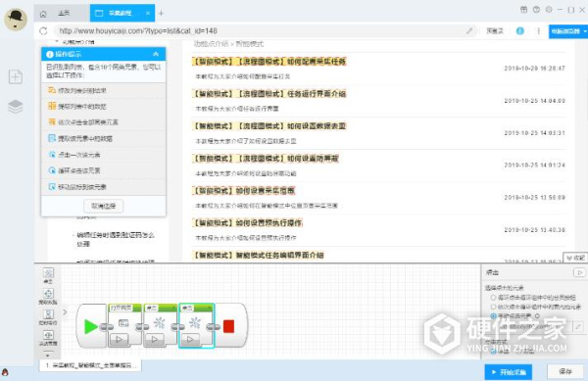Open the settings gear in title bar
Screen dimensions: 588x381
[x=549, y=10]
